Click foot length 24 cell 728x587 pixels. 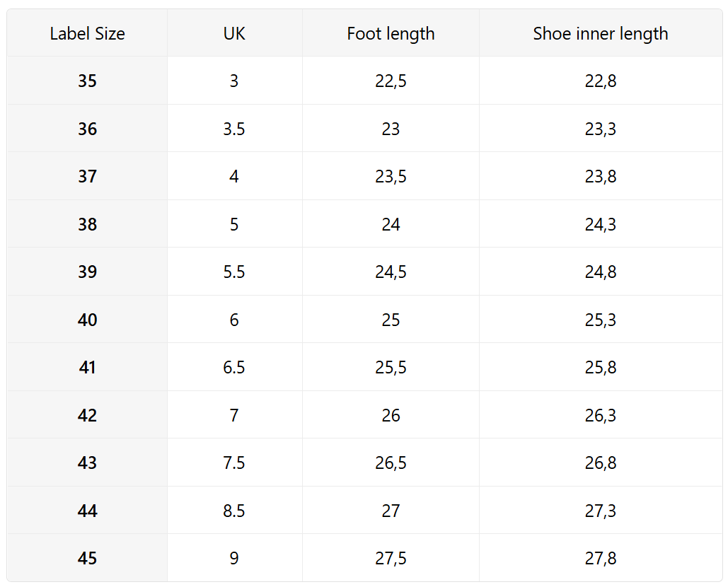(391, 225)
